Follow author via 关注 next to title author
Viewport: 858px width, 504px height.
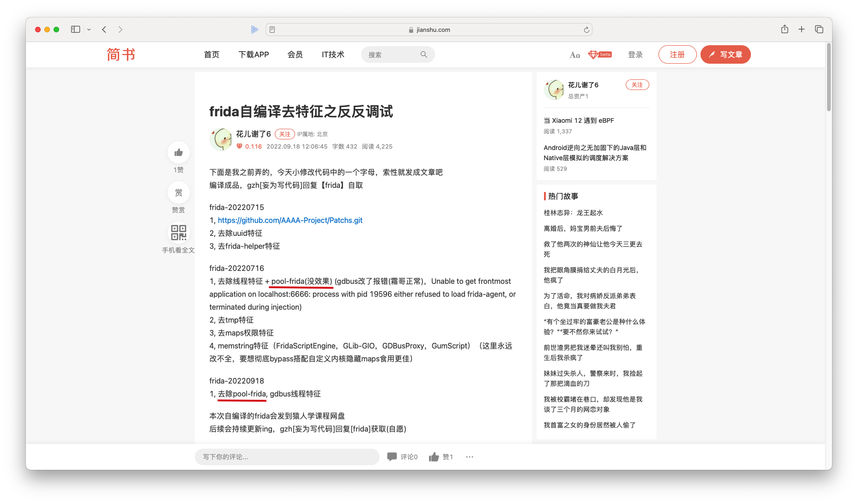tap(285, 134)
